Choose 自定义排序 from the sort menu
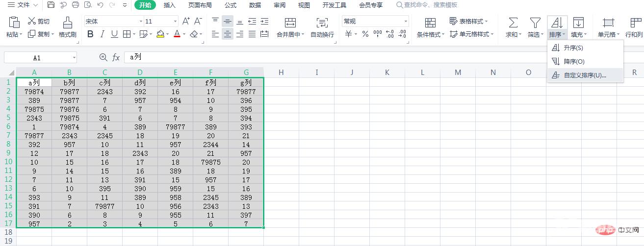 (x=585, y=75)
